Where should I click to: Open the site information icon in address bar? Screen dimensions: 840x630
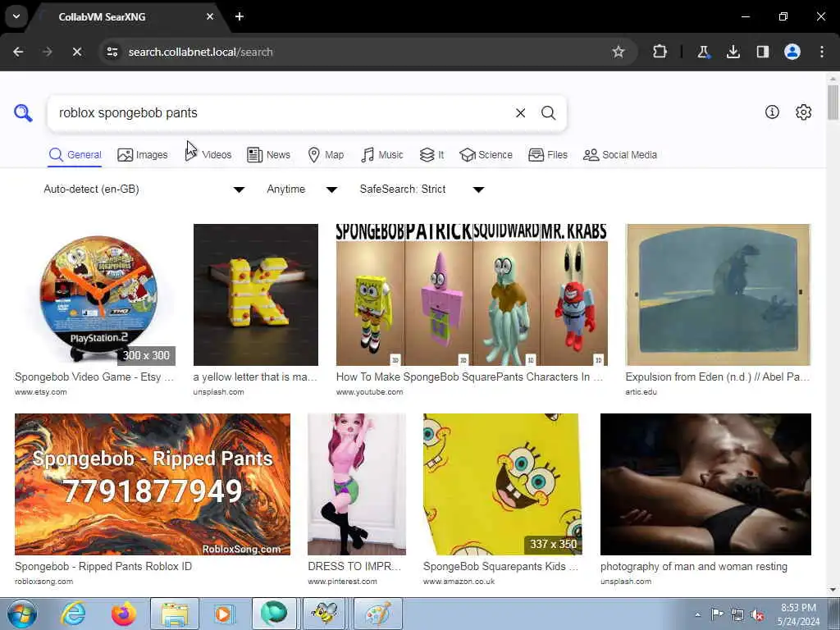(112, 52)
